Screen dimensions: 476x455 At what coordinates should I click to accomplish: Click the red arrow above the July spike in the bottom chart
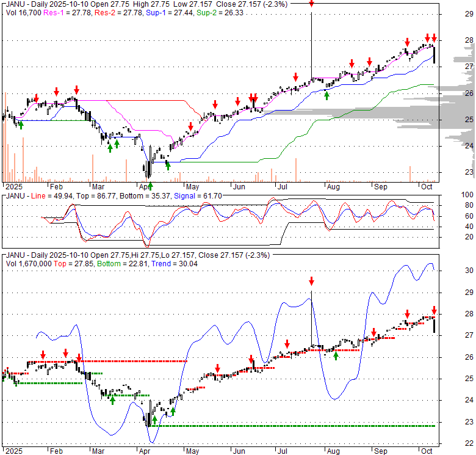tap(311, 281)
